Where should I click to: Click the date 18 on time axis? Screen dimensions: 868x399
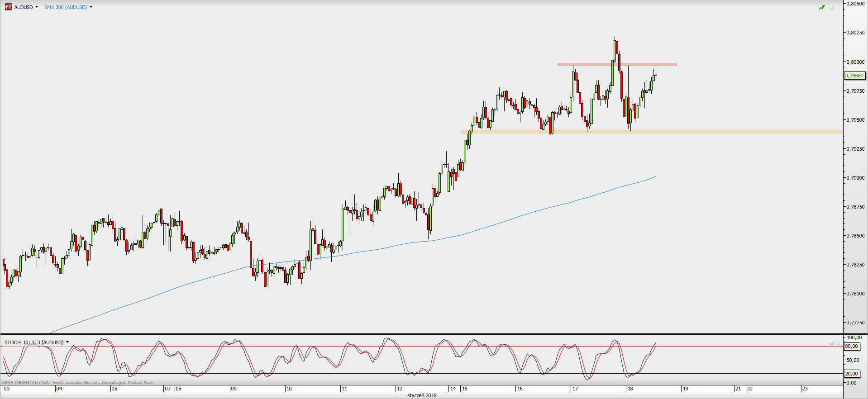coord(630,389)
